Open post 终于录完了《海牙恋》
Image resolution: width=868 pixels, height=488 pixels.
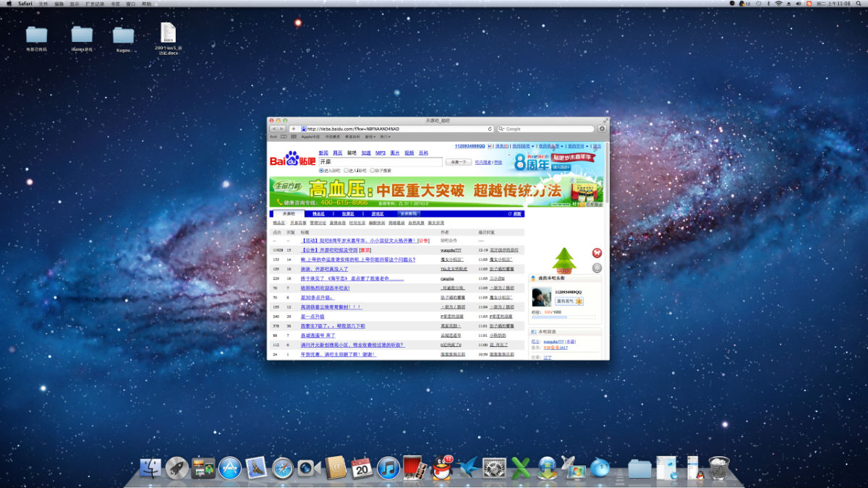[x=352, y=278]
